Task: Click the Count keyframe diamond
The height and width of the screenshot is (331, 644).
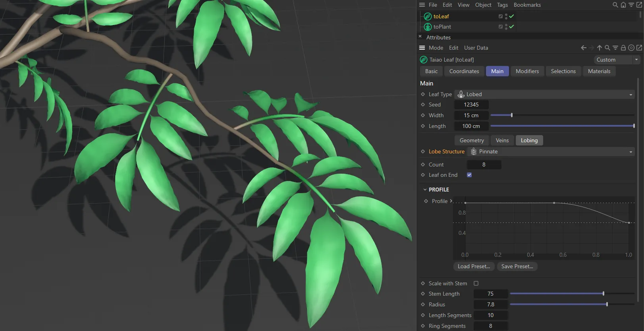Action: point(423,165)
